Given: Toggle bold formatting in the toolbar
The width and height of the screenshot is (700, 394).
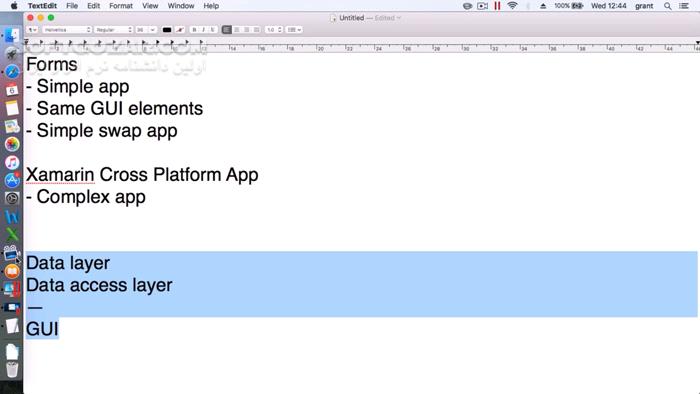Looking at the screenshot, I should tap(194, 30).
